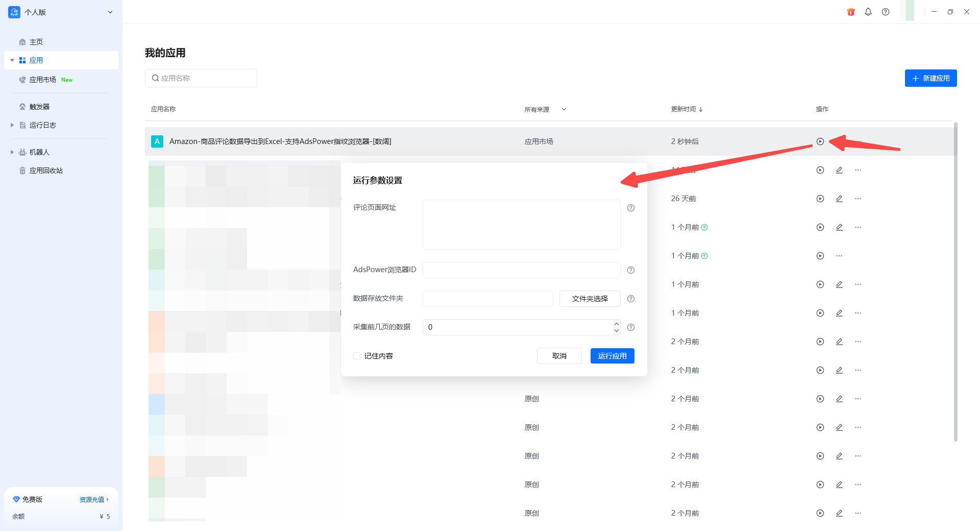Screen dimensions: 980x531
Task: Expand the 运行日志 tree item
Action: coord(12,125)
